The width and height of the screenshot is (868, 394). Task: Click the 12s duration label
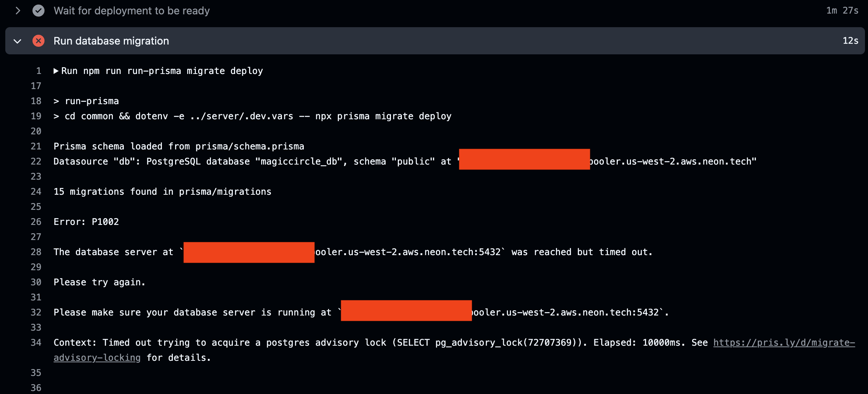pyautogui.click(x=850, y=41)
